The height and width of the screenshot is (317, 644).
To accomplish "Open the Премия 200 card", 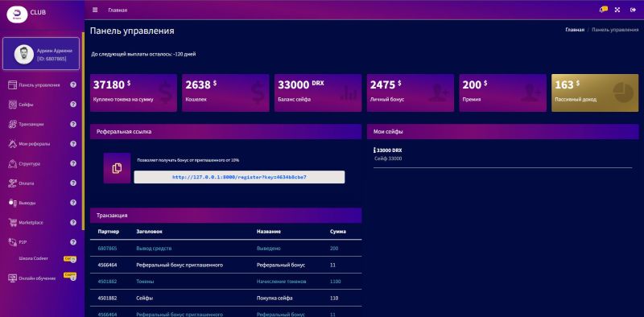I will [x=502, y=93].
